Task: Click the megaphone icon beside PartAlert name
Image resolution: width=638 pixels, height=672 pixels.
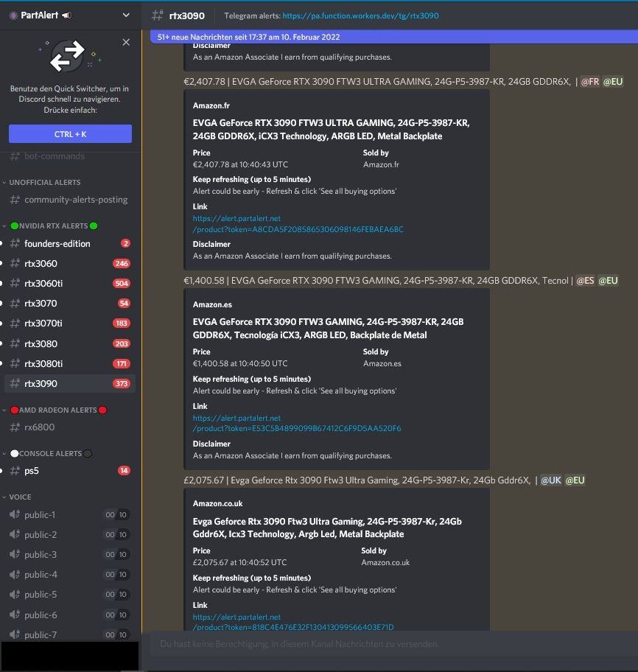Action: click(x=67, y=15)
